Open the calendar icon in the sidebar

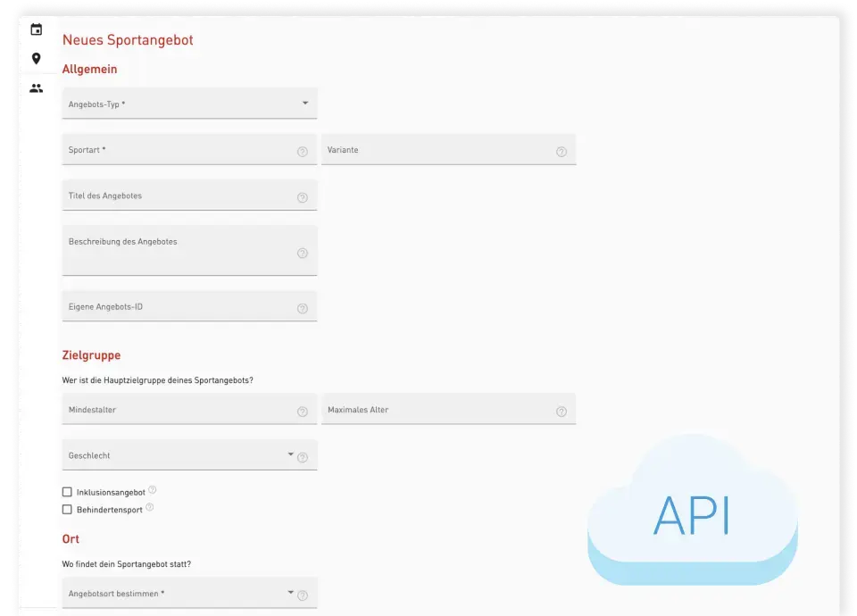tap(36, 29)
